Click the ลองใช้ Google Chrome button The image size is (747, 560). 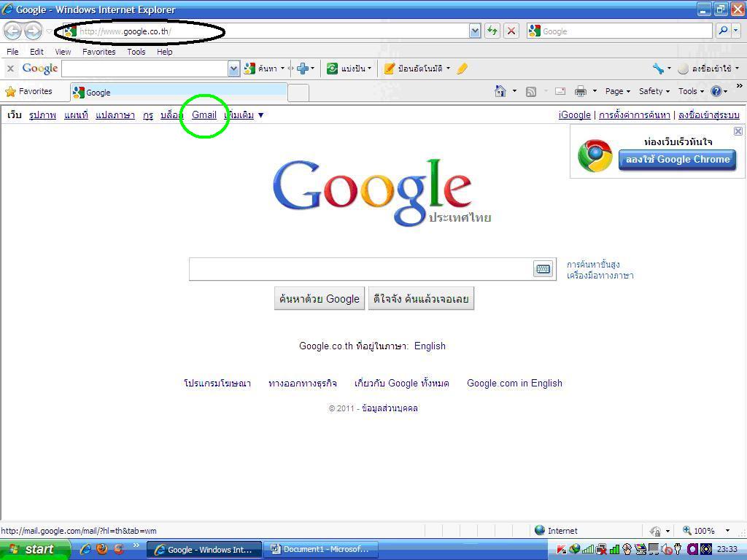[678, 160]
